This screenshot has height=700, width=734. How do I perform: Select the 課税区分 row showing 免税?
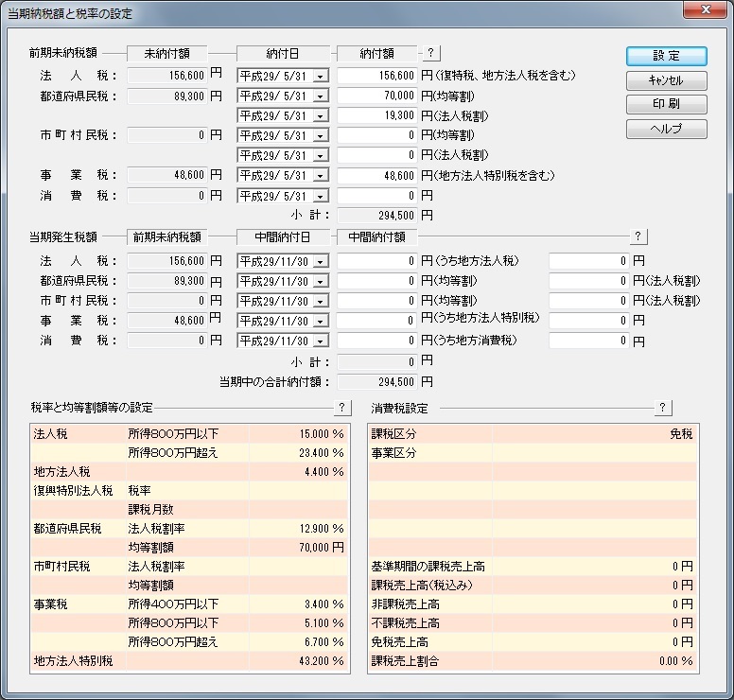[533, 434]
